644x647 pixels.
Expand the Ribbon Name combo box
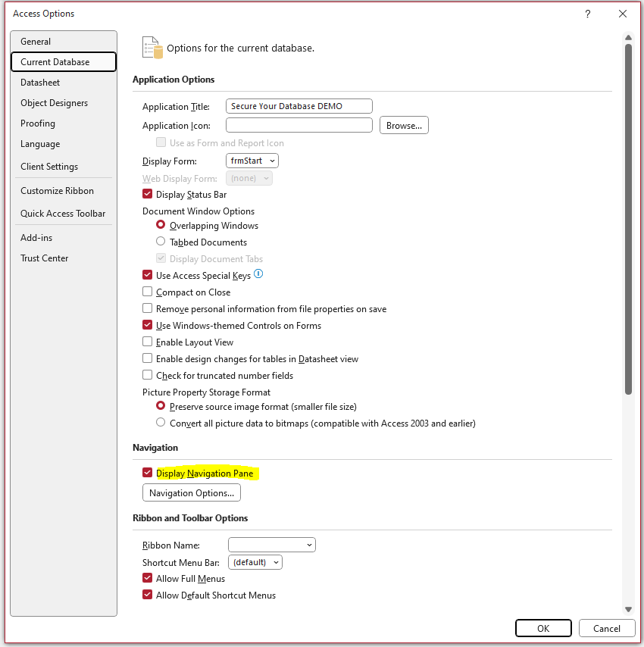tap(272, 545)
